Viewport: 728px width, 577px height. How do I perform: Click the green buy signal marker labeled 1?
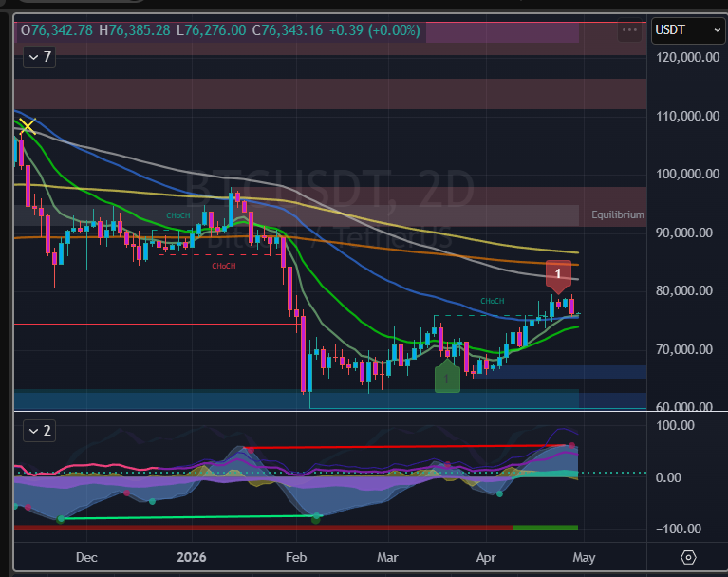[x=447, y=376]
